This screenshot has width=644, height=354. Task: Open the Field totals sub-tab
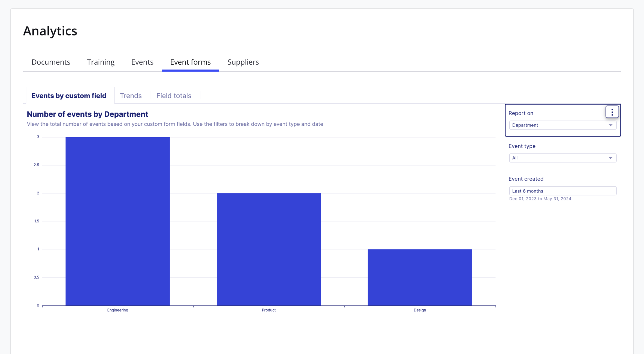(x=174, y=96)
